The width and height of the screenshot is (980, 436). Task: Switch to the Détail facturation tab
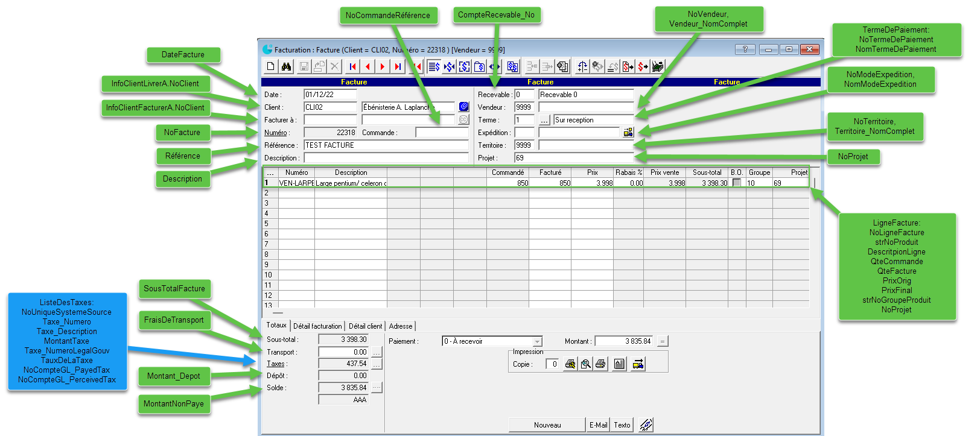coord(317,326)
